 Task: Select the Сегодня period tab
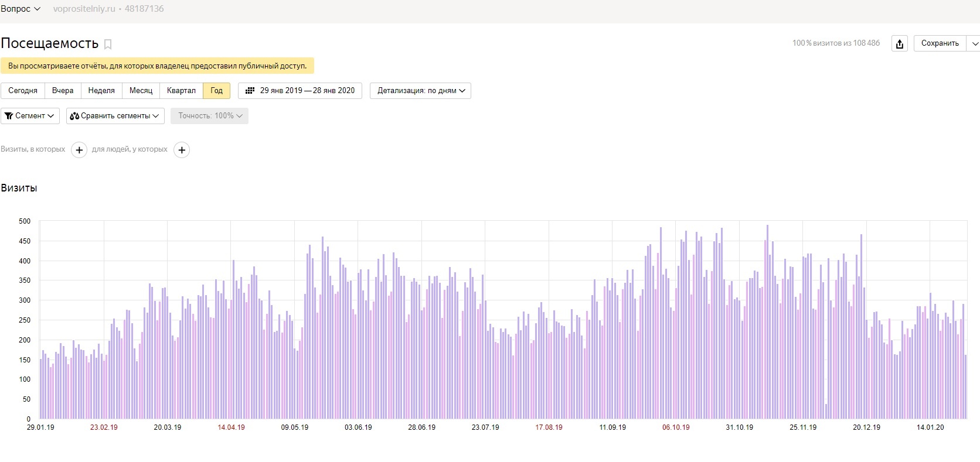click(23, 91)
